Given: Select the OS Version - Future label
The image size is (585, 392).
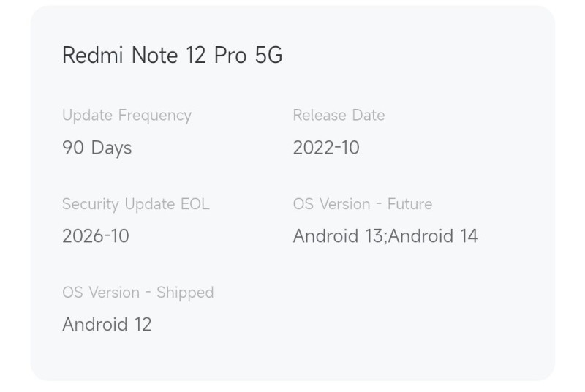Looking at the screenshot, I should pos(362,204).
